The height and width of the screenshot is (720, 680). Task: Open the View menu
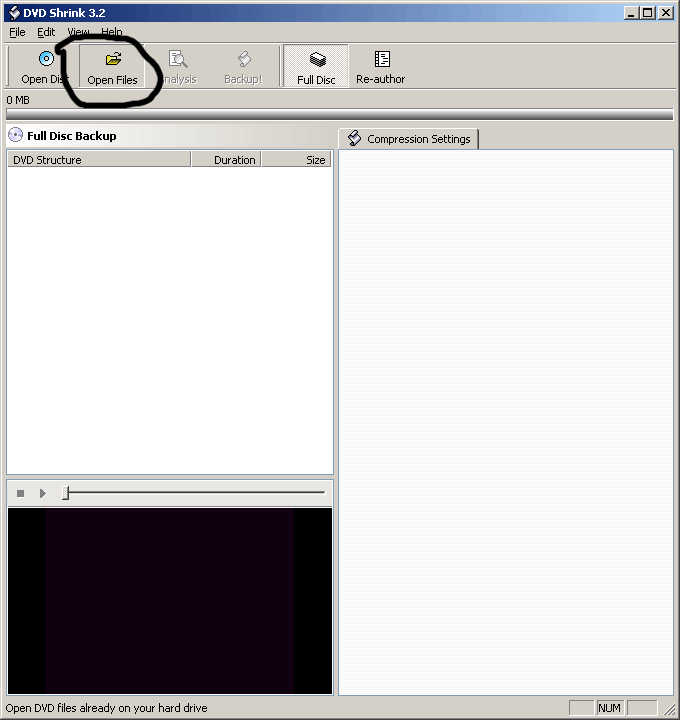78,32
